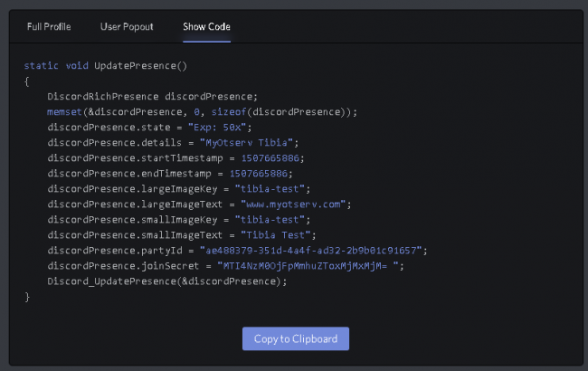Click the sizeof keyword in code
The height and width of the screenshot is (371, 588).
coord(228,112)
